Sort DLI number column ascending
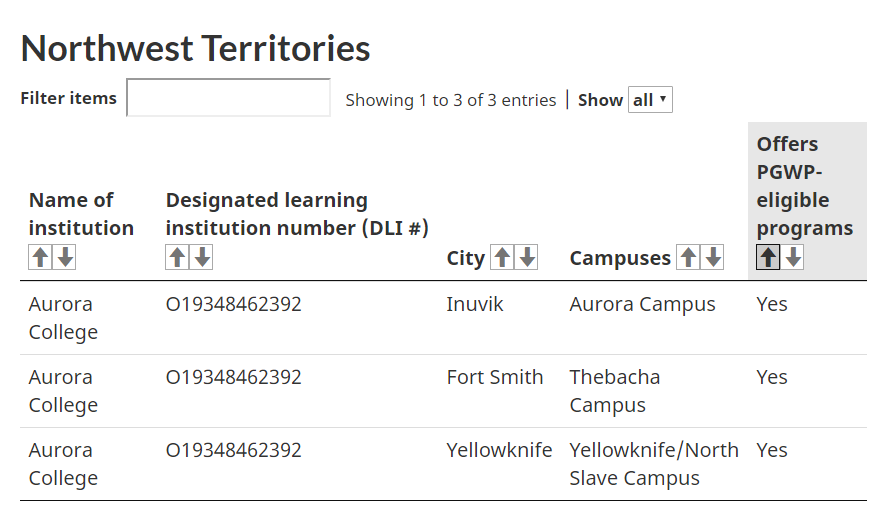The image size is (881, 511). [x=177, y=257]
